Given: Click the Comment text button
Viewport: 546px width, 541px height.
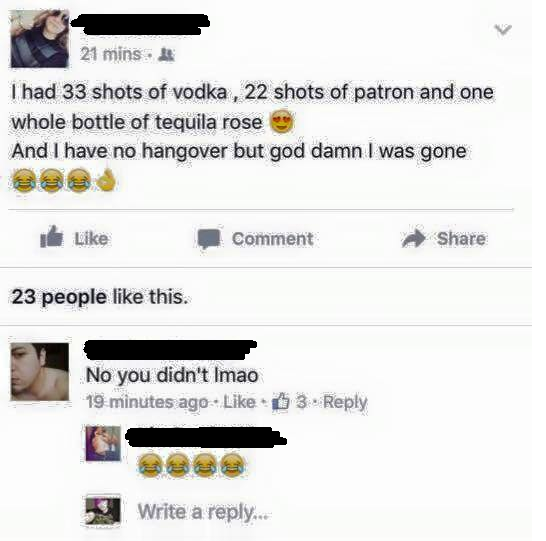Looking at the screenshot, I should tap(272, 239).
